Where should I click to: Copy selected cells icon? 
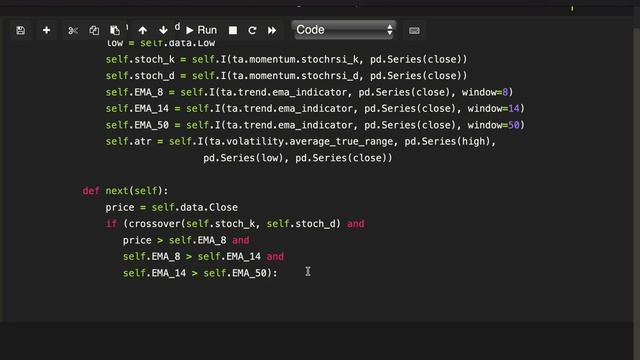tap(94, 30)
